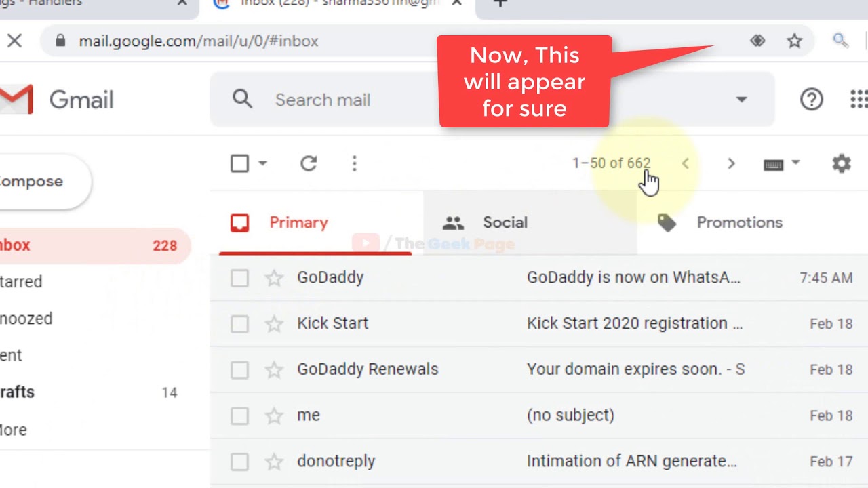Viewport: 868px width, 488px height.
Task: Bookmark this page with the star icon
Action: coord(795,41)
